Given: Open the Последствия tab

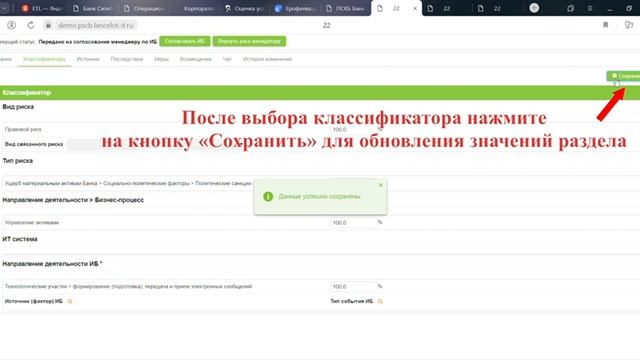Looking at the screenshot, I should click(x=127, y=59).
